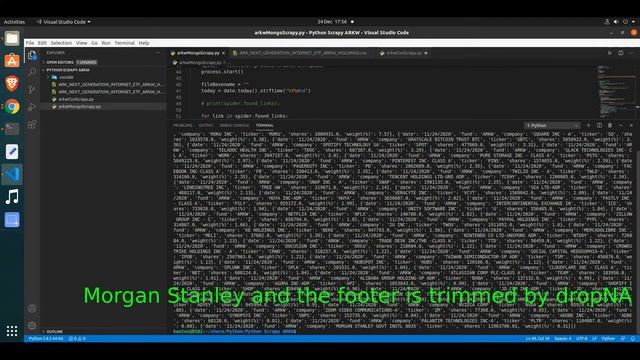Open Terminal app in the dock
640x360 pixels.
12,129
